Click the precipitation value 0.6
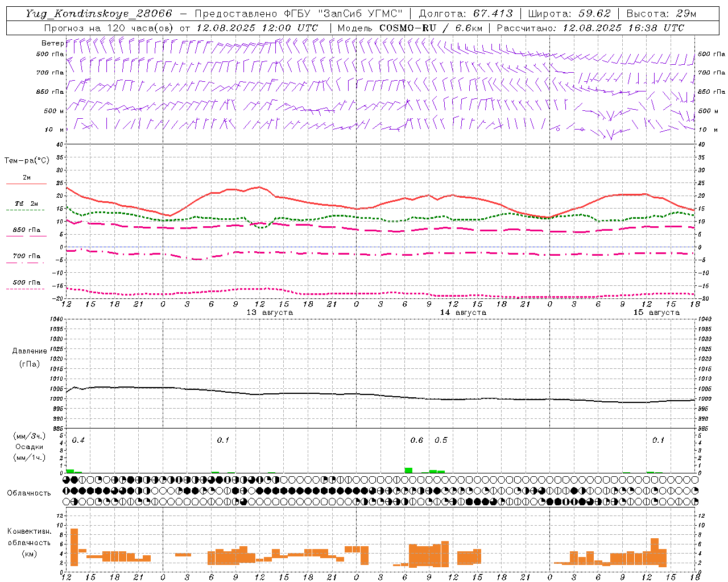728x582 pixels. (417, 440)
